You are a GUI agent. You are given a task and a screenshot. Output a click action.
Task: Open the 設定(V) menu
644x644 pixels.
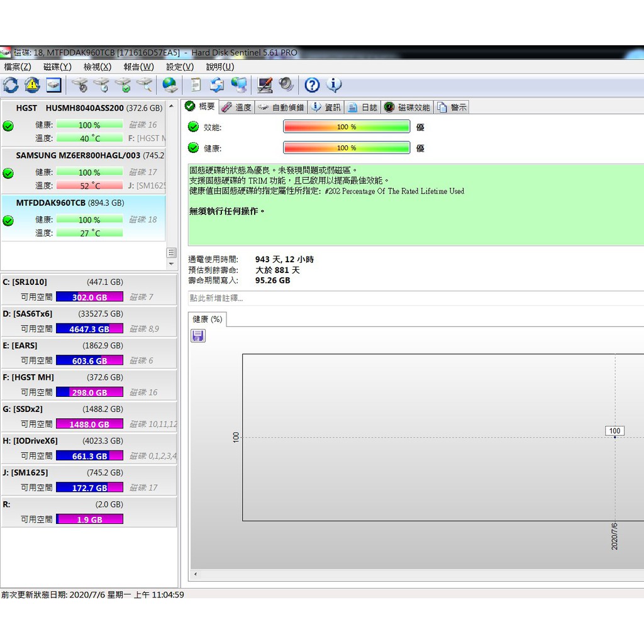pos(180,67)
